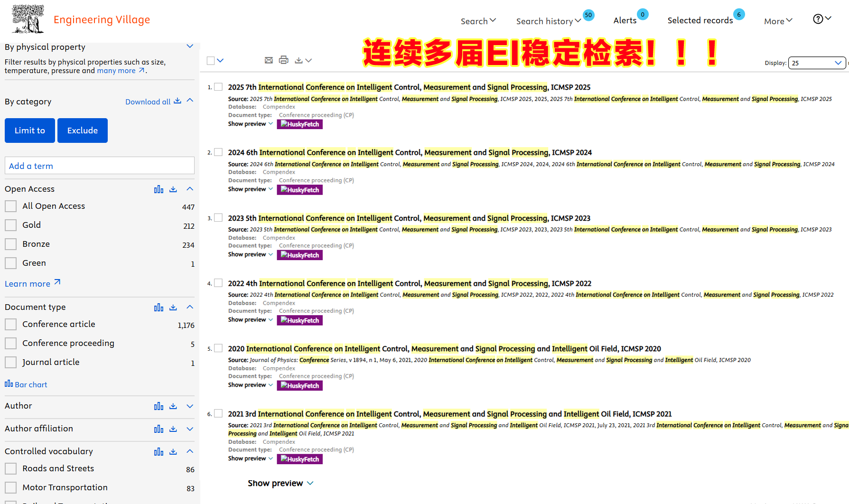Open the Display count dropdown

pos(817,63)
